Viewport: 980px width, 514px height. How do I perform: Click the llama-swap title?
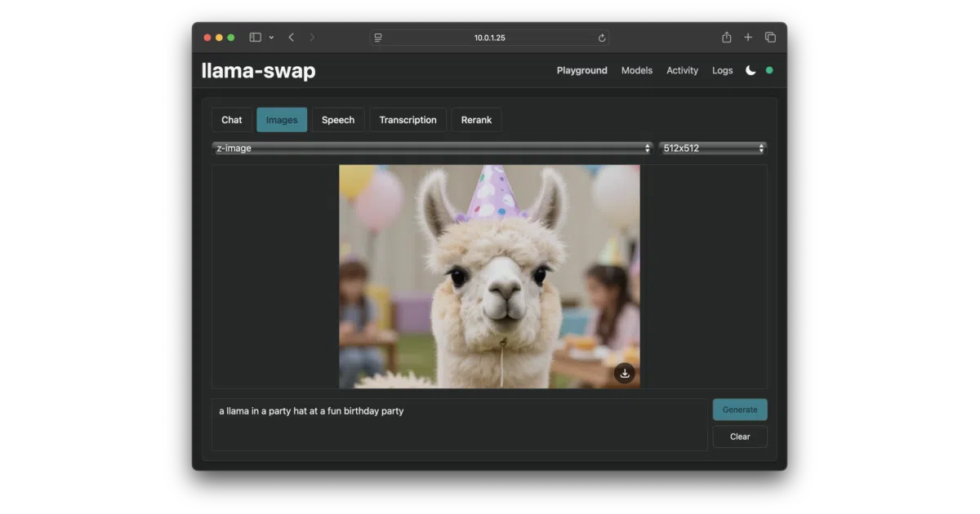tap(258, 71)
